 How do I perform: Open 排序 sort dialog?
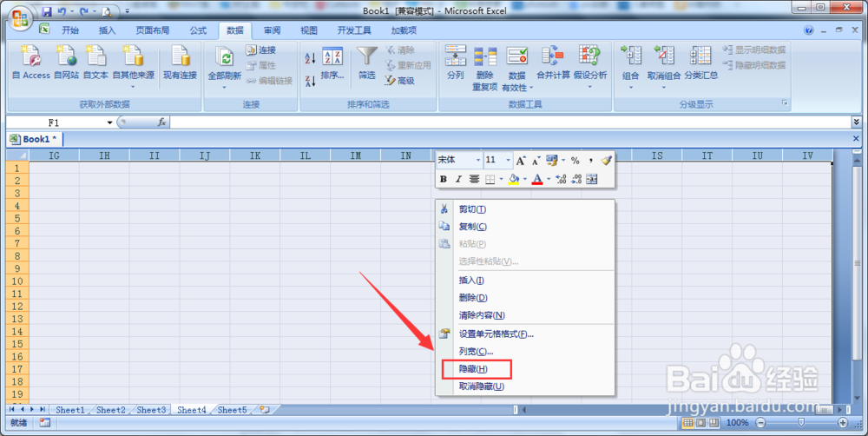coord(332,63)
